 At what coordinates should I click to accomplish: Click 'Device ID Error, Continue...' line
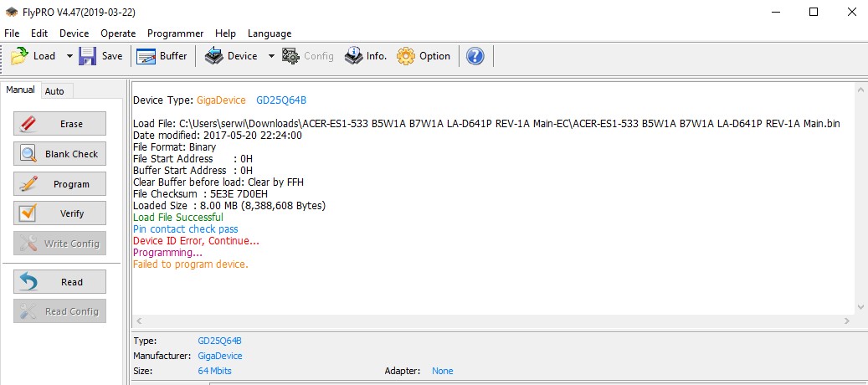pos(196,241)
